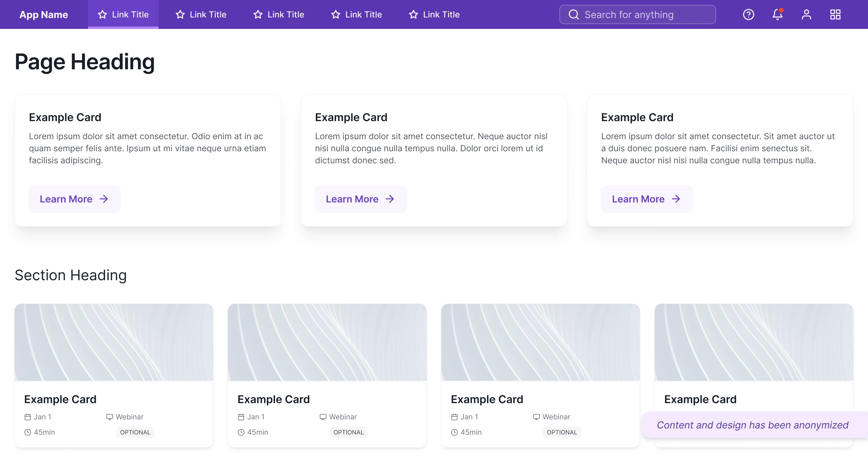Open the fourth Example Card thumbnail image
Viewport: 868px width, 467px height.
click(754, 342)
